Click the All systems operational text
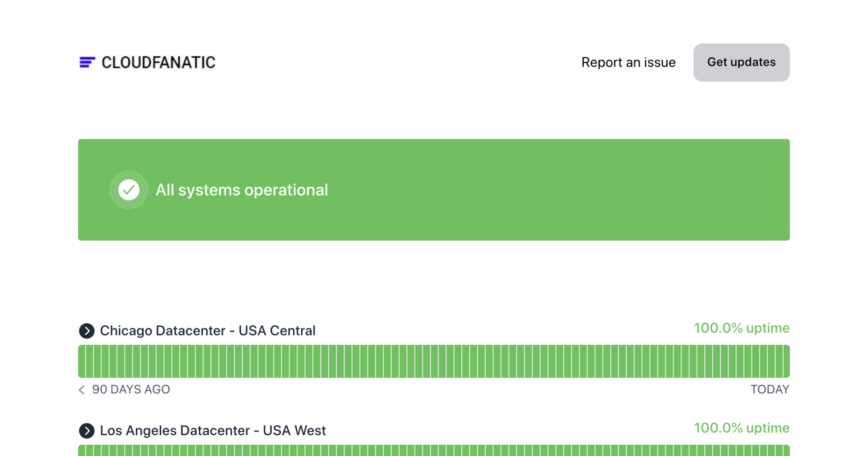868x456 pixels. [x=242, y=190]
